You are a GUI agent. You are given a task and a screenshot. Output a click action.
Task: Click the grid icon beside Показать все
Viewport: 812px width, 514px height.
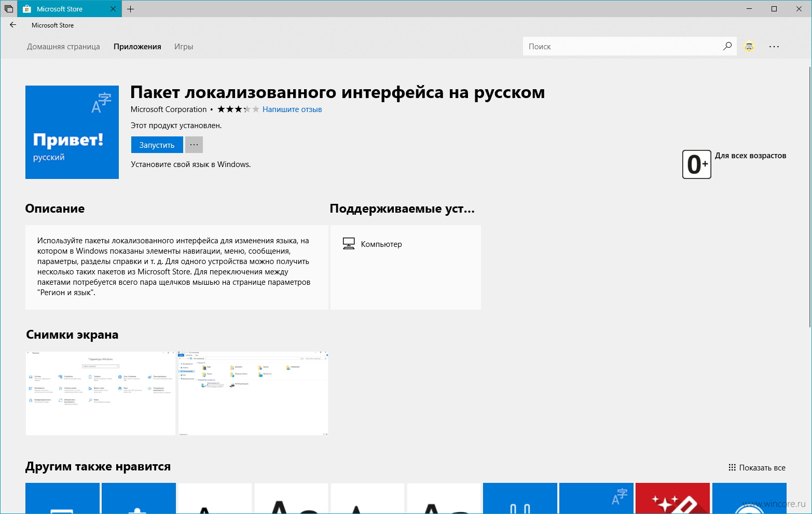click(x=732, y=467)
